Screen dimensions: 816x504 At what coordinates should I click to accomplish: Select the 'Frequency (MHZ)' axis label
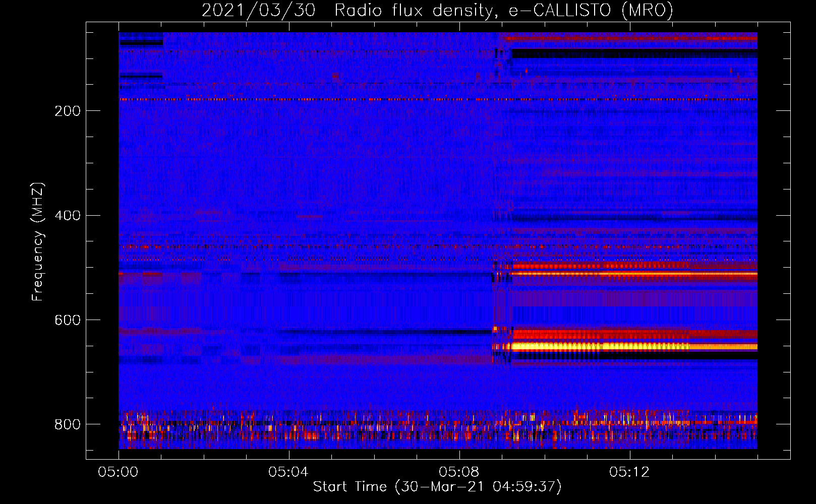pos(38,241)
